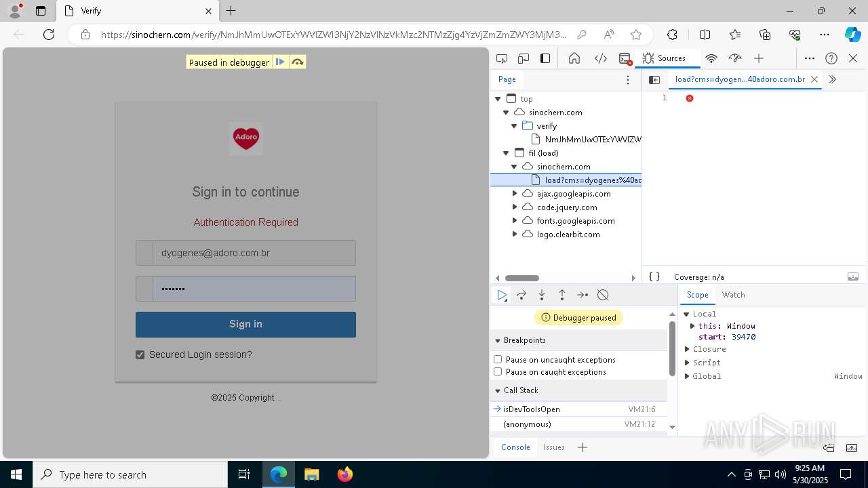Screen dimensions: 868x488
Task: Expand the Closure scope
Action: pyautogui.click(x=687, y=349)
